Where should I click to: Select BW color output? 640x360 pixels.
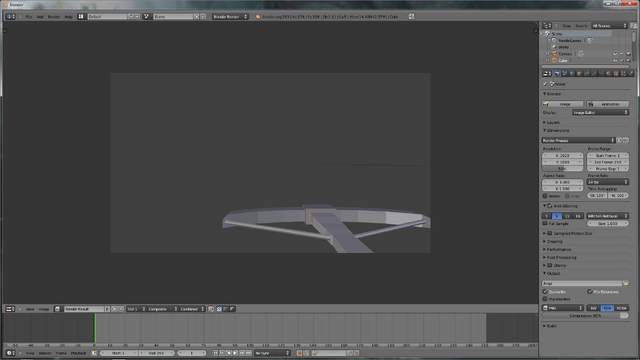[x=593, y=308]
